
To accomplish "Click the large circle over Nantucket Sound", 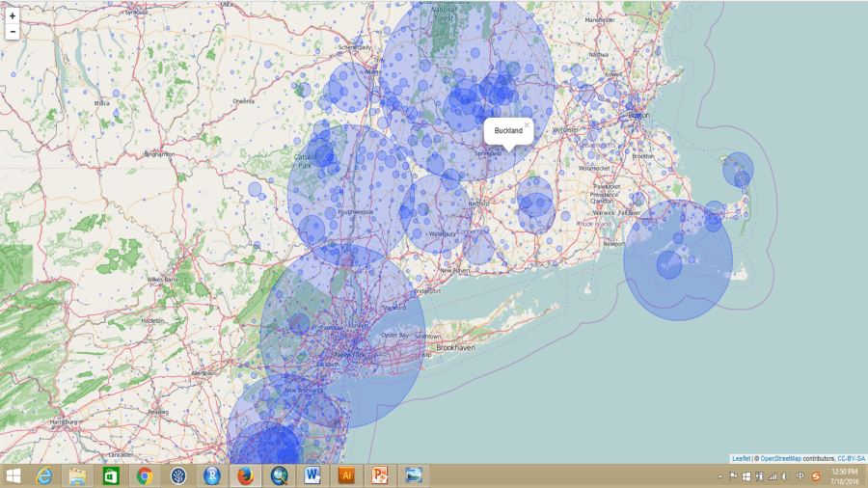I will pyautogui.click(x=690, y=275).
